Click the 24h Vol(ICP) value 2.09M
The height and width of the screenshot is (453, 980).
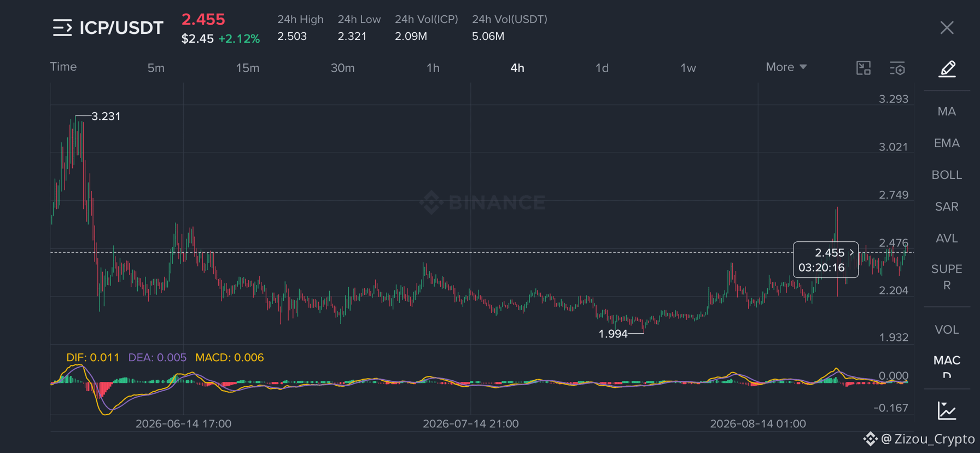[411, 36]
